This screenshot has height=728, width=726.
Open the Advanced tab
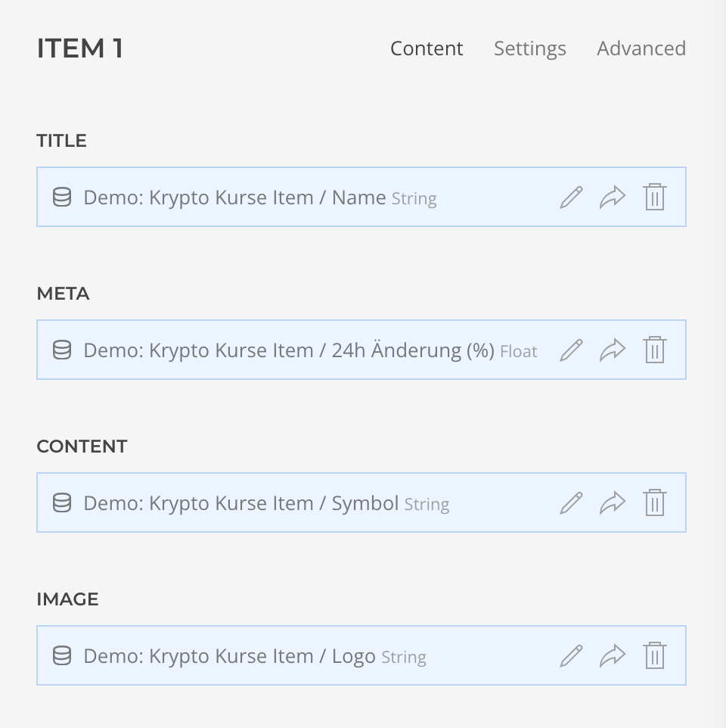pos(641,48)
